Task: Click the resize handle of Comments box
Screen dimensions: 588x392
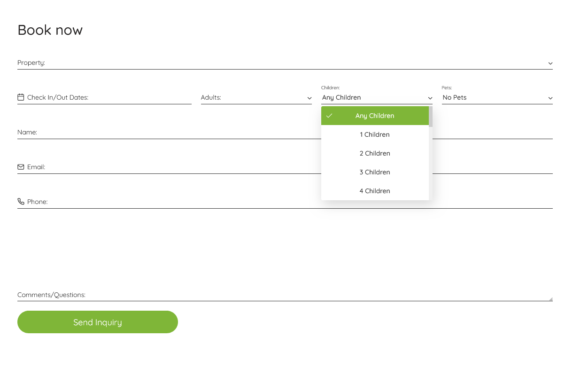Action: tap(551, 299)
